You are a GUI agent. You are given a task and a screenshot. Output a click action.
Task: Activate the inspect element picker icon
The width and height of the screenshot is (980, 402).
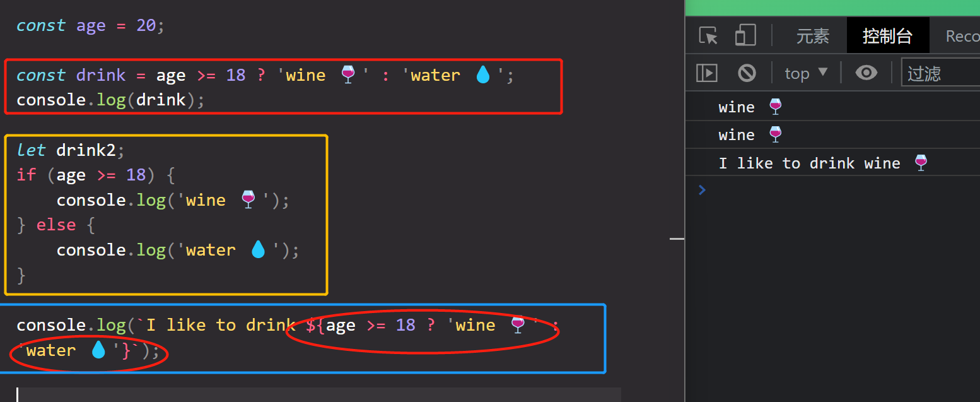[709, 35]
